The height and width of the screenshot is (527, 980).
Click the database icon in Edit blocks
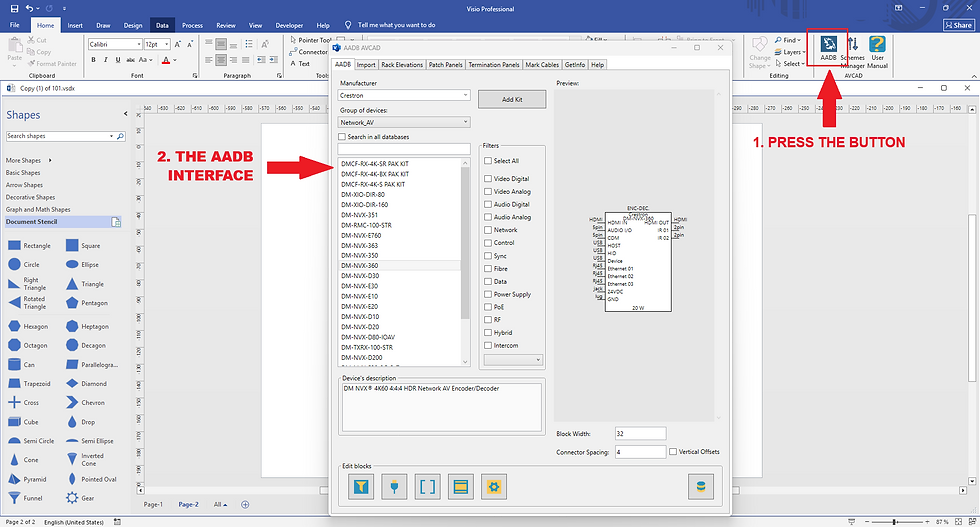[701, 486]
